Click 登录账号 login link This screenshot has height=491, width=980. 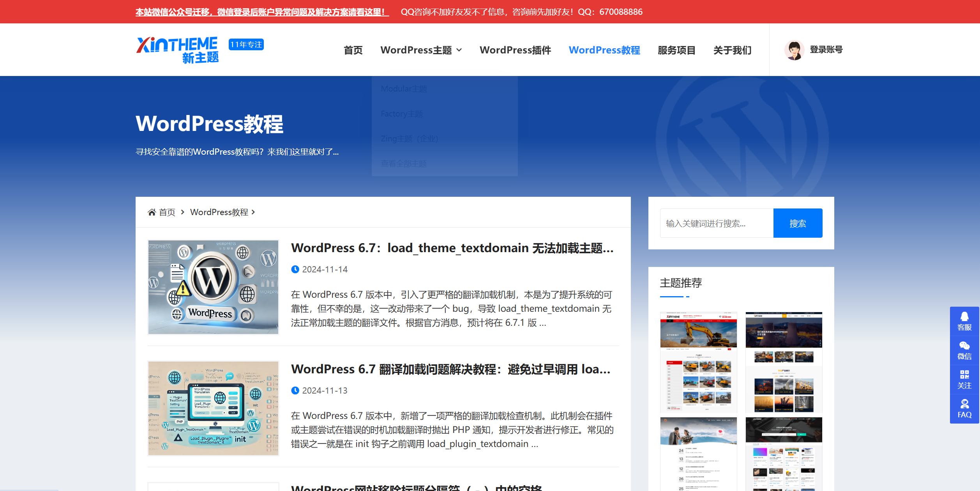point(826,49)
